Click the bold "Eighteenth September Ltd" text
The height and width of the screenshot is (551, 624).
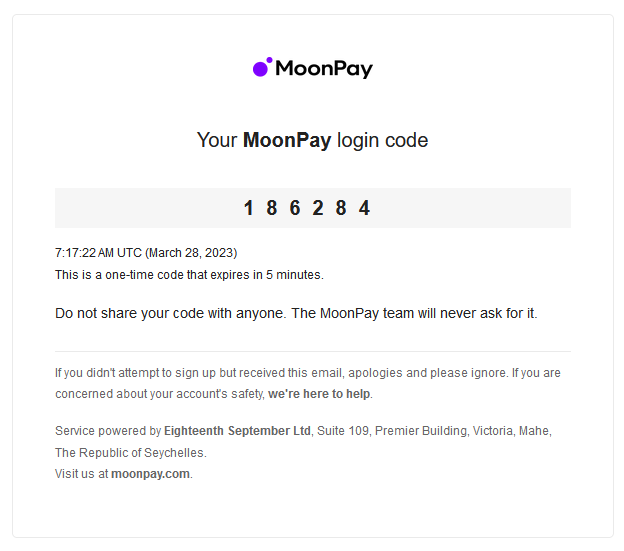click(x=238, y=431)
